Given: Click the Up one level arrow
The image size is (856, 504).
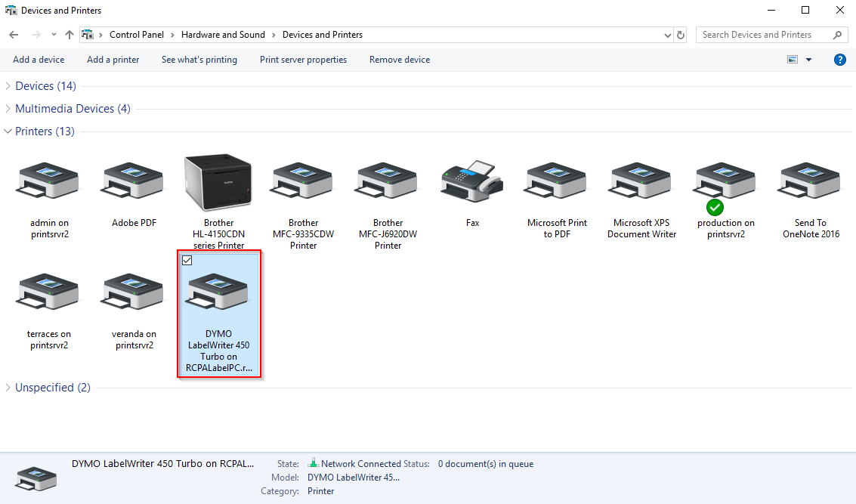Looking at the screenshot, I should [70, 35].
